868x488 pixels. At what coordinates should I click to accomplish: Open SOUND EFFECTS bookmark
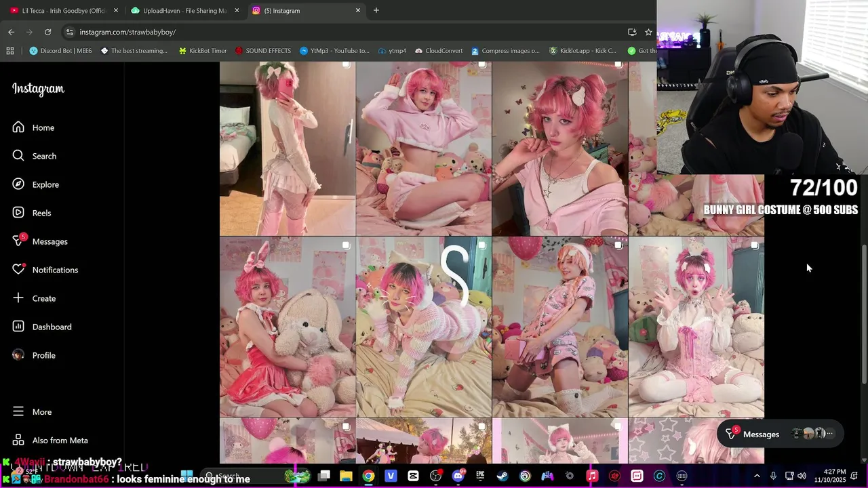point(263,51)
